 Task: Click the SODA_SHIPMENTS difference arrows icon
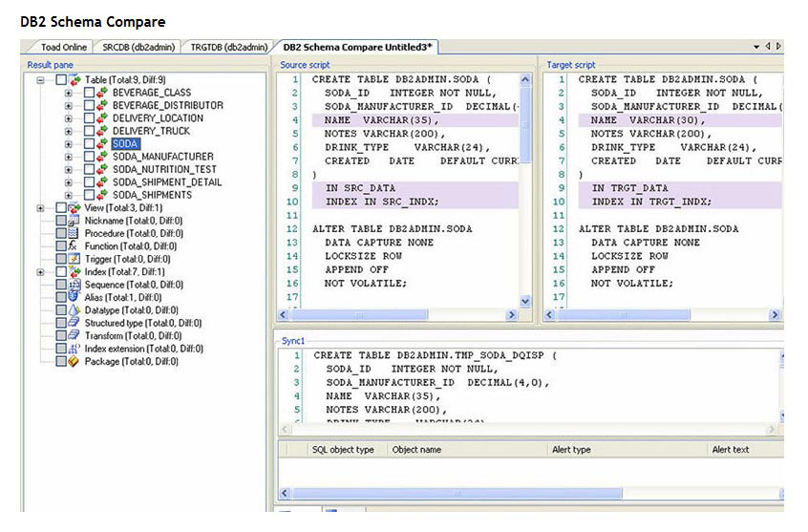tap(101, 195)
